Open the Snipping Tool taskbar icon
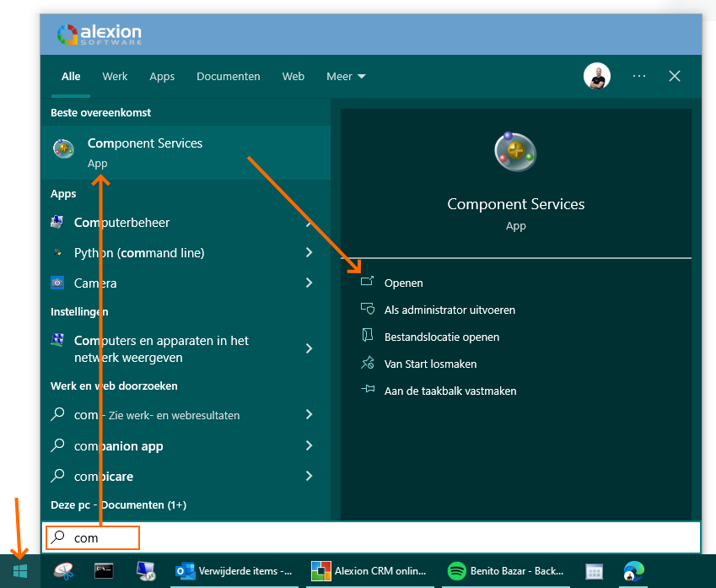 point(64,570)
